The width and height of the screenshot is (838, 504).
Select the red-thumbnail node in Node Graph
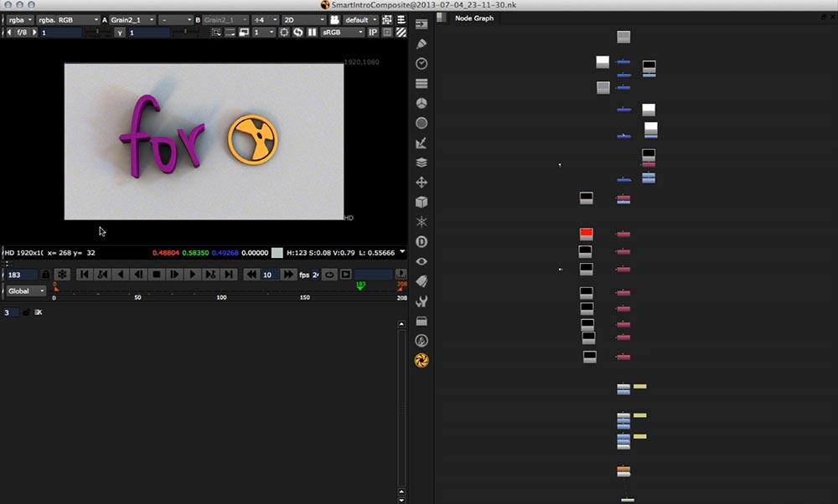click(587, 234)
